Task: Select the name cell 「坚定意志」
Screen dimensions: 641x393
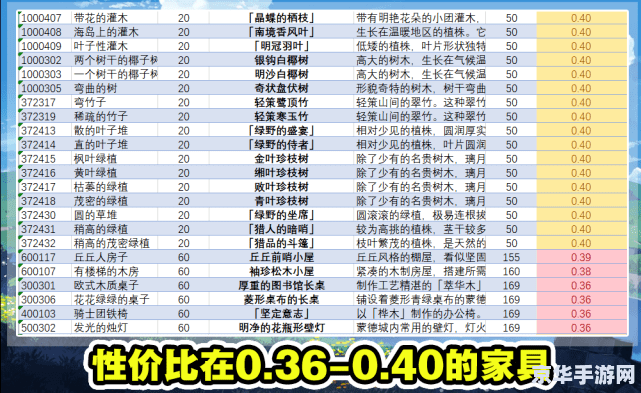Action: tap(281, 314)
